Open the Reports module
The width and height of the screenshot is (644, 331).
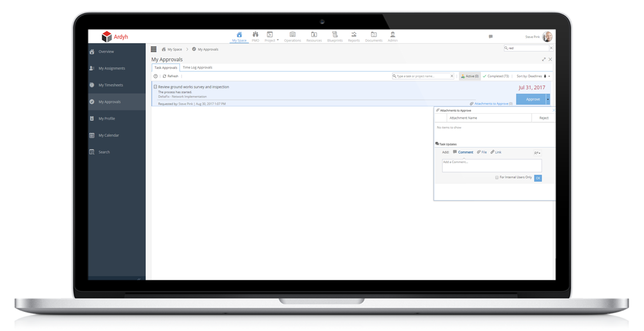tap(354, 37)
